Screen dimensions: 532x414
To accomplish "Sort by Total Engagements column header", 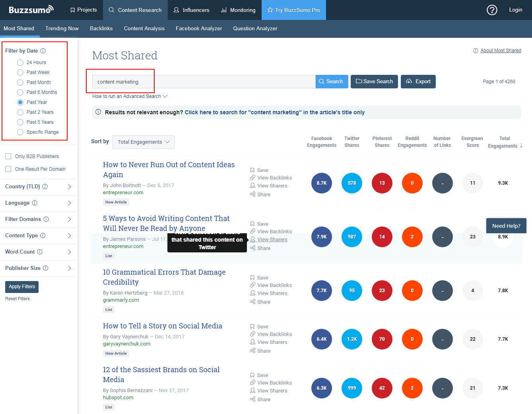I will click(x=505, y=142).
